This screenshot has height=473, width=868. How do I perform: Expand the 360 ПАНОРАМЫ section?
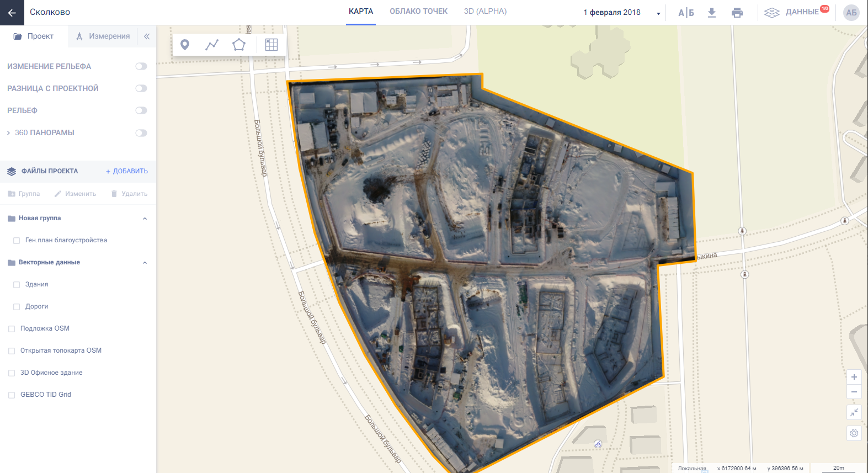pos(8,133)
